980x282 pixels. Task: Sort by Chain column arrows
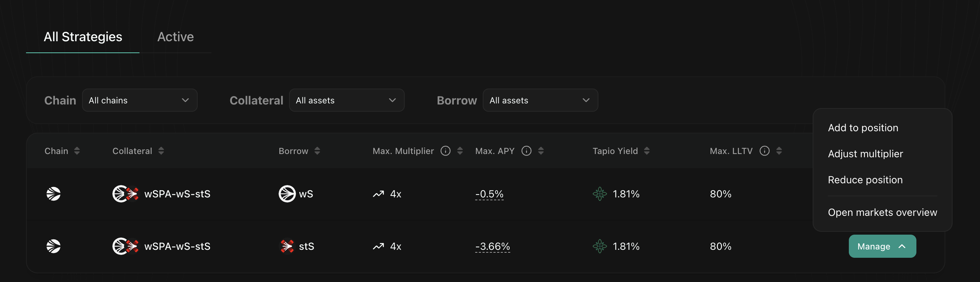click(x=77, y=151)
